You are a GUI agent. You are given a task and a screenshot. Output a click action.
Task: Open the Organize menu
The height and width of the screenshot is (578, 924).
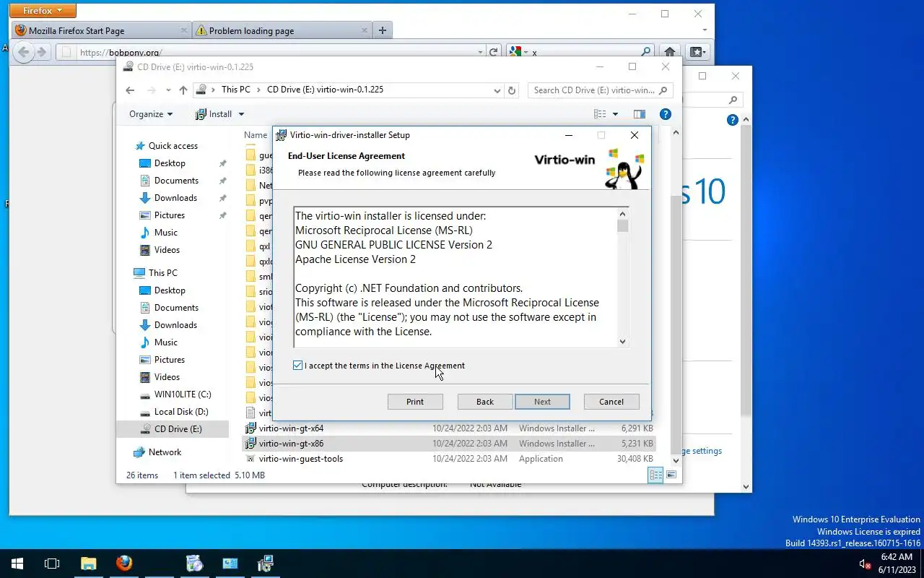point(151,114)
